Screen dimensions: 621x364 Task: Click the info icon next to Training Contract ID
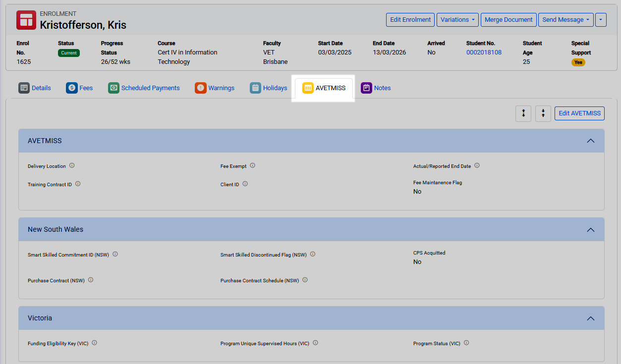(x=78, y=184)
